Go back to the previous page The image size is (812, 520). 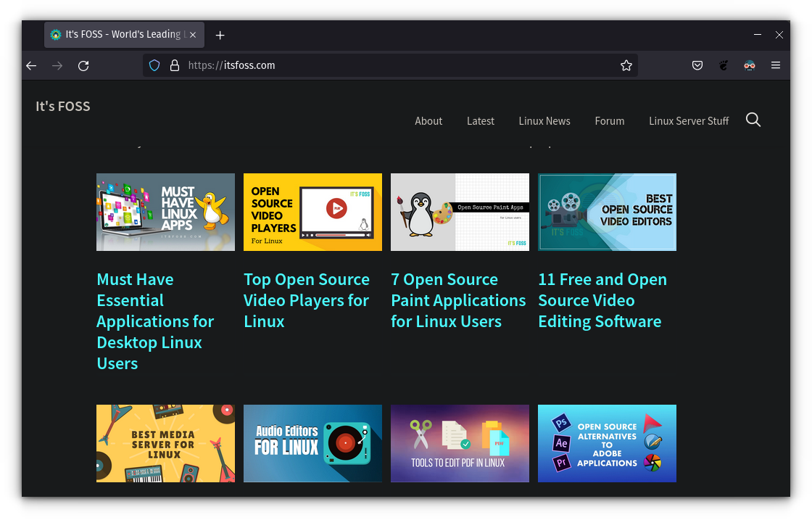pos(32,66)
